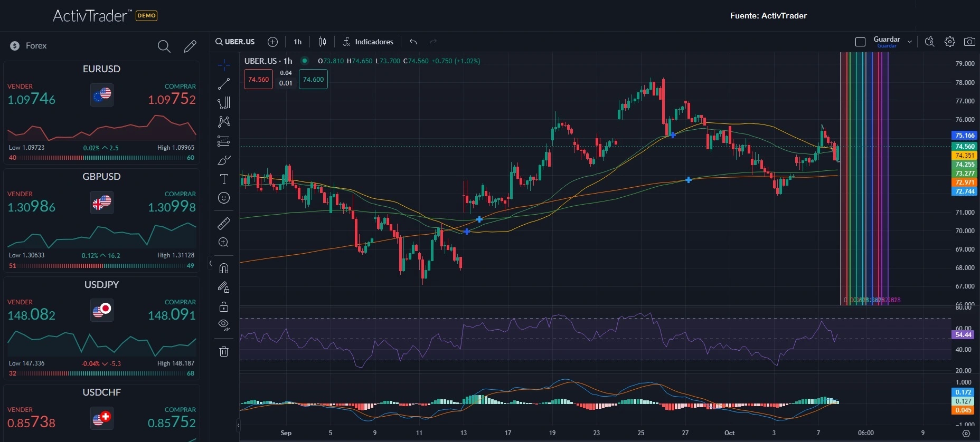Select the Text annotation tool
Screen dimensions: 980x442
tap(224, 179)
